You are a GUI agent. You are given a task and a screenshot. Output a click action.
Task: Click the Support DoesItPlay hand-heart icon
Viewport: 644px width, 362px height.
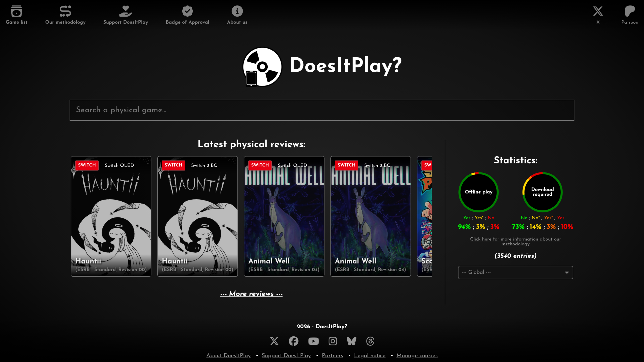click(x=126, y=11)
